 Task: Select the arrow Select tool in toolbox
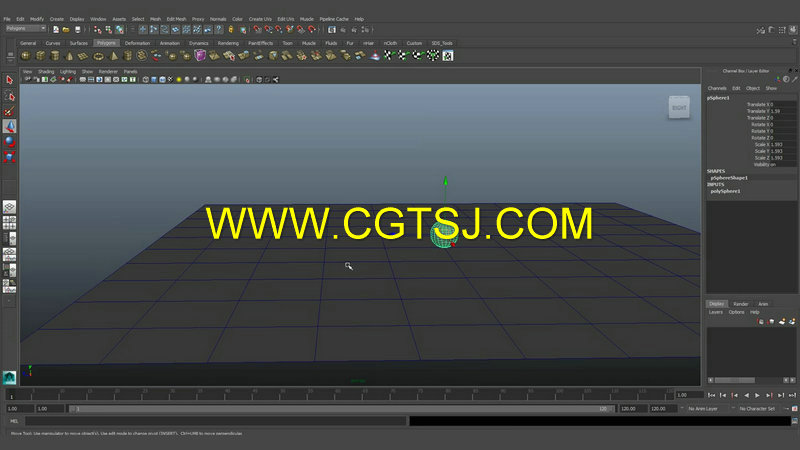pos(9,80)
